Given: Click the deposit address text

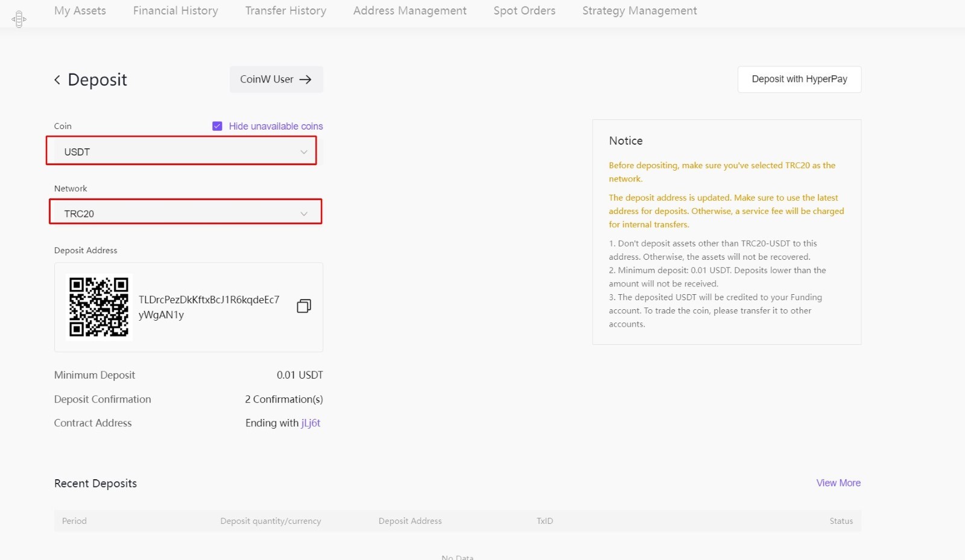Looking at the screenshot, I should pyautogui.click(x=209, y=307).
